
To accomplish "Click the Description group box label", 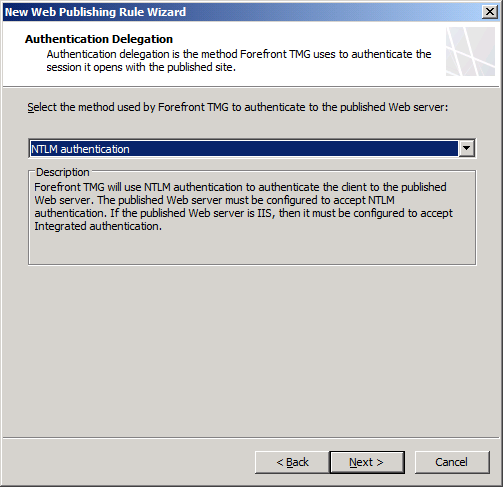I will 63,172.
